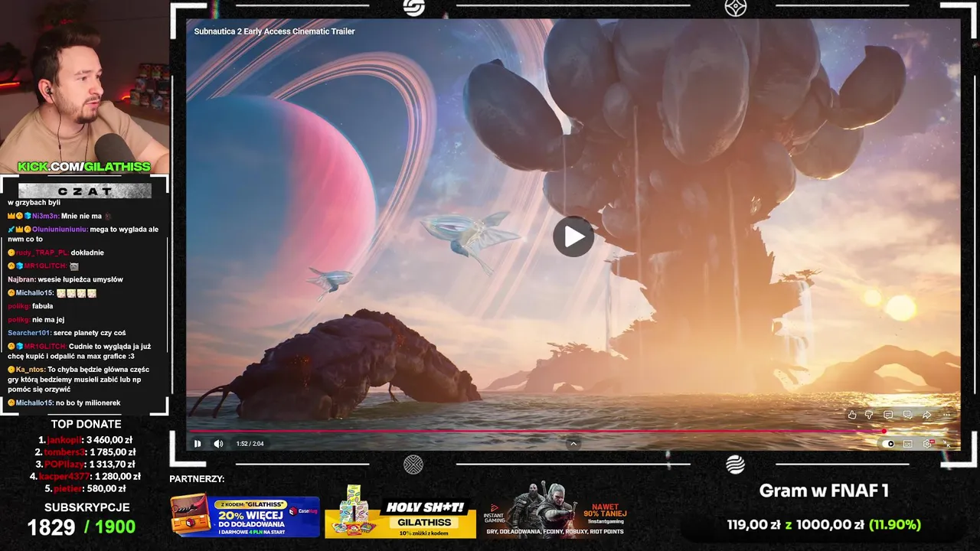Screen dimensions: 980x551
Task: Click chat username Searcher101
Action: [x=28, y=333]
